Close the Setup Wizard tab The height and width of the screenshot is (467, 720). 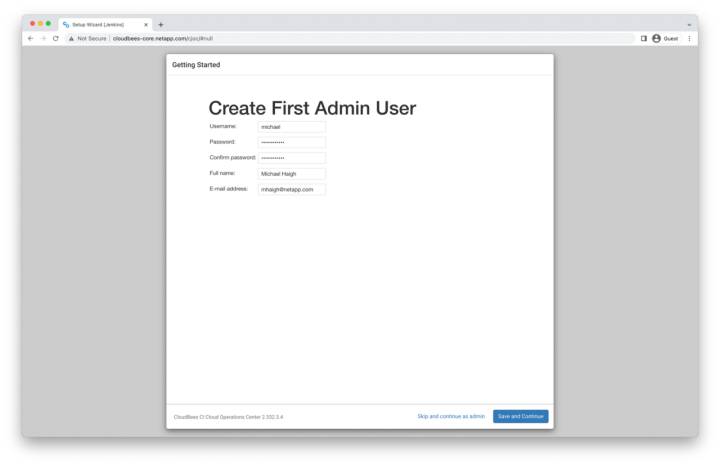click(x=146, y=24)
